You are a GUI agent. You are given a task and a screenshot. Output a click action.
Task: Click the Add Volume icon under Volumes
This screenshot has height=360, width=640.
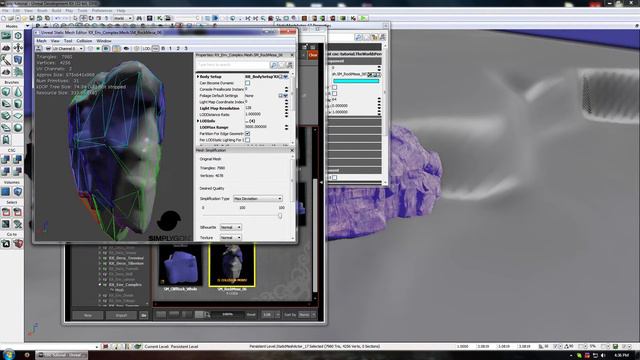point(18,191)
